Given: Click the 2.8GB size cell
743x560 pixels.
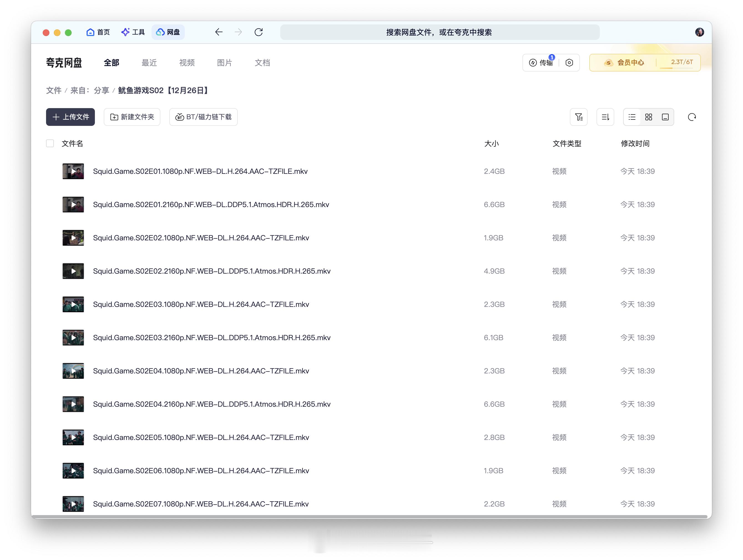Looking at the screenshot, I should [x=494, y=437].
